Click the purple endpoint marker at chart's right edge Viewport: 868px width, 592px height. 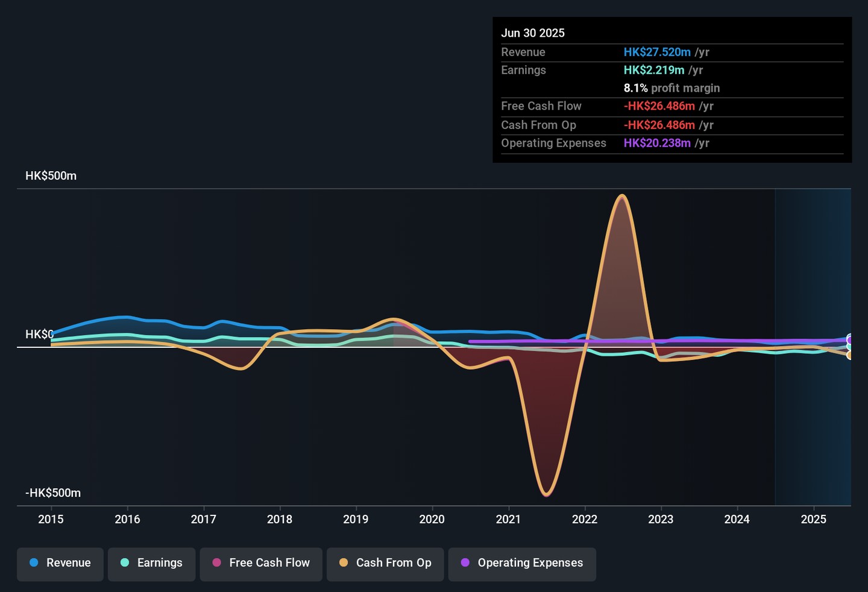(x=850, y=340)
